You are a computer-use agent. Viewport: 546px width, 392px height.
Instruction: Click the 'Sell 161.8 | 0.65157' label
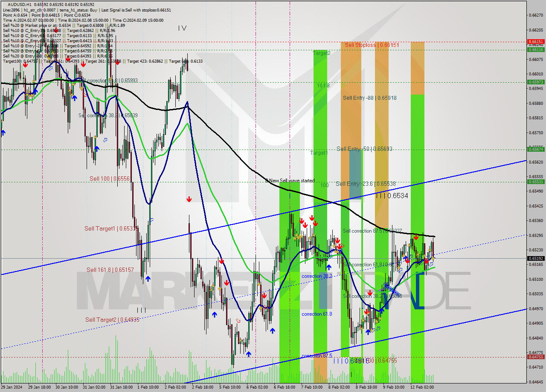click(x=110, y=270)
